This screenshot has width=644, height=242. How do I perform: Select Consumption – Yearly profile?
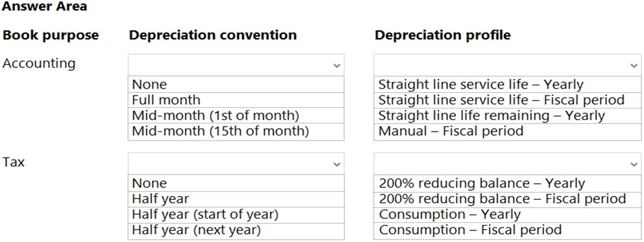[x=507, y=215]
